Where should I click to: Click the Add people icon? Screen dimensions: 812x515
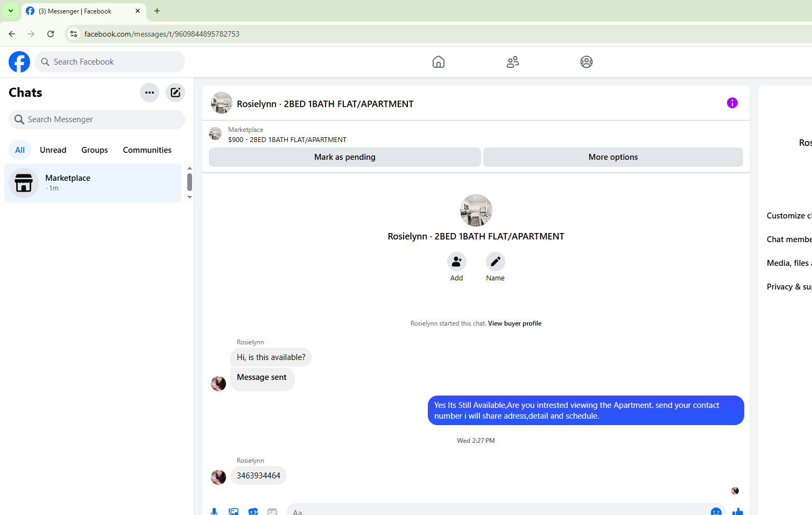457,262
